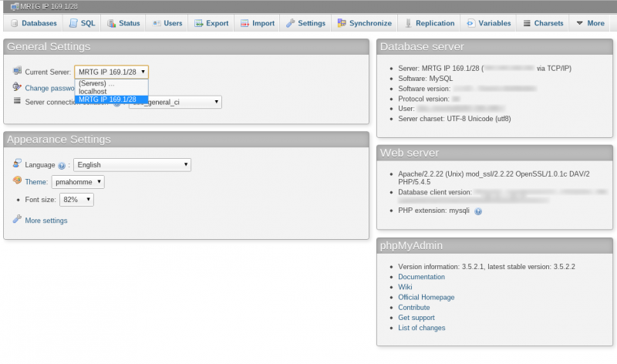Switch to the Databases tab
Viewport: 617px width, 364px height.
pyautogui.click(x=33, y=23)
